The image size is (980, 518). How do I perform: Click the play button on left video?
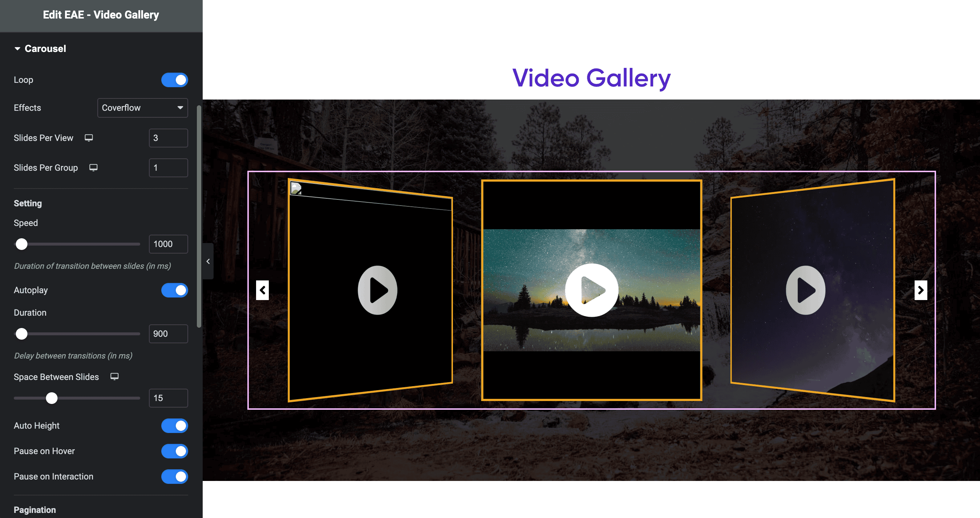(x=377, y=290)
